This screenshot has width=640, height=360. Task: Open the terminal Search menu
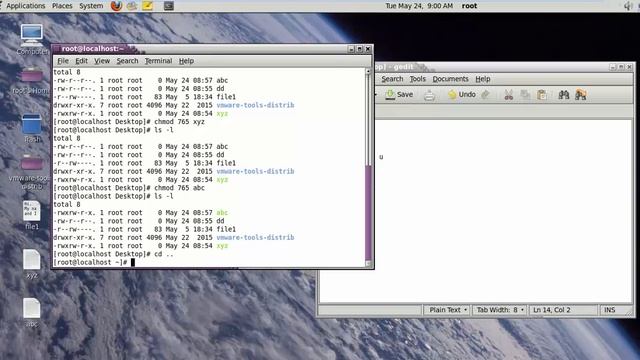[127, 61]
